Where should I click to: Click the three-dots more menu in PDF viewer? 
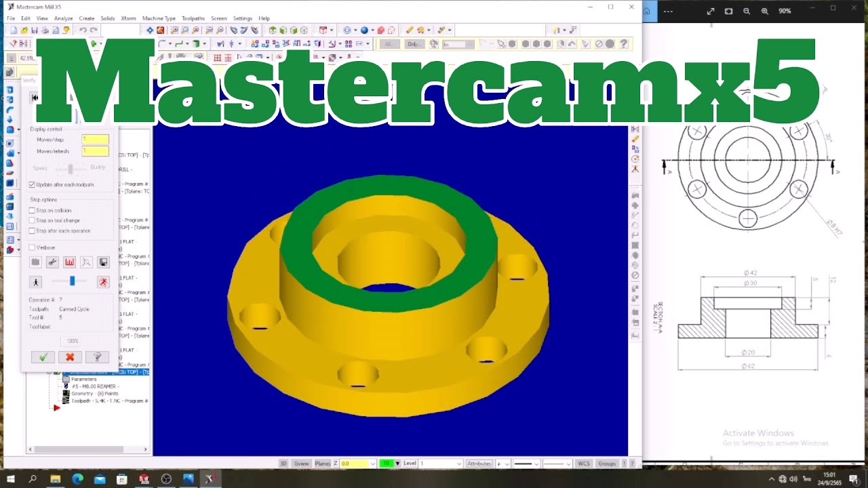pos(669,11)
